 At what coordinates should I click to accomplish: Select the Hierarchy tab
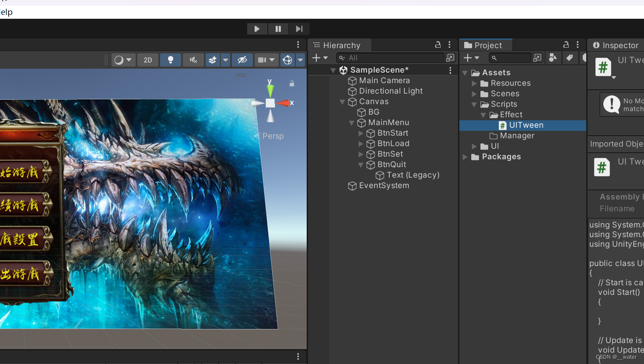(x=340, y=45)
